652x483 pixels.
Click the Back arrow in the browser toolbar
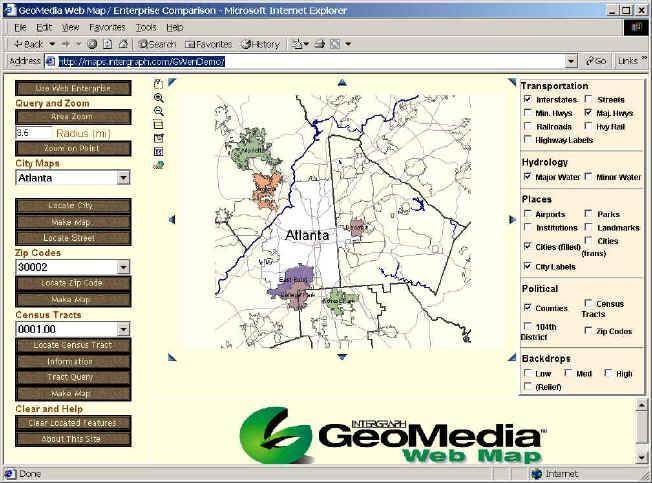(28, 44)
